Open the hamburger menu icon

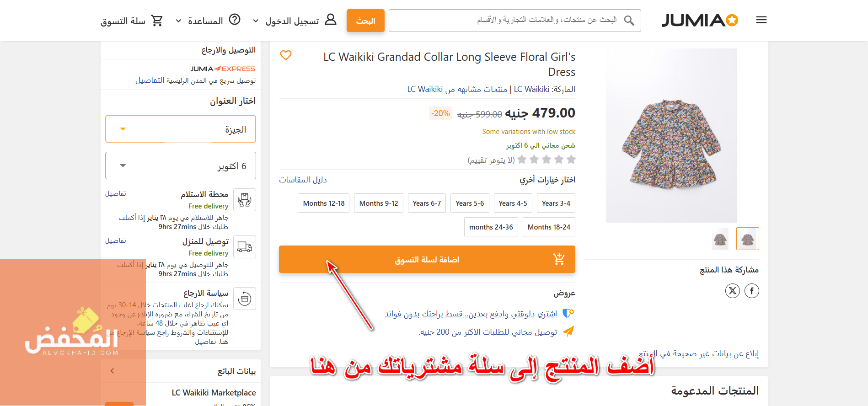(x=761, y=20)
